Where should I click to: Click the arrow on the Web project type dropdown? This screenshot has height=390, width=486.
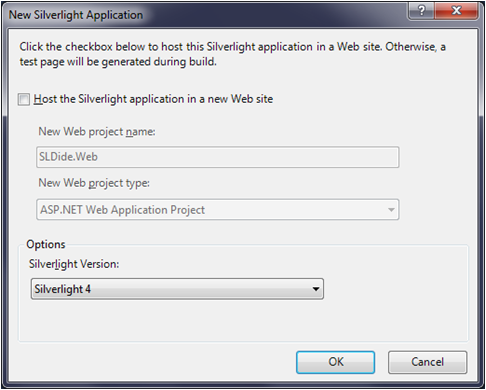391,210
